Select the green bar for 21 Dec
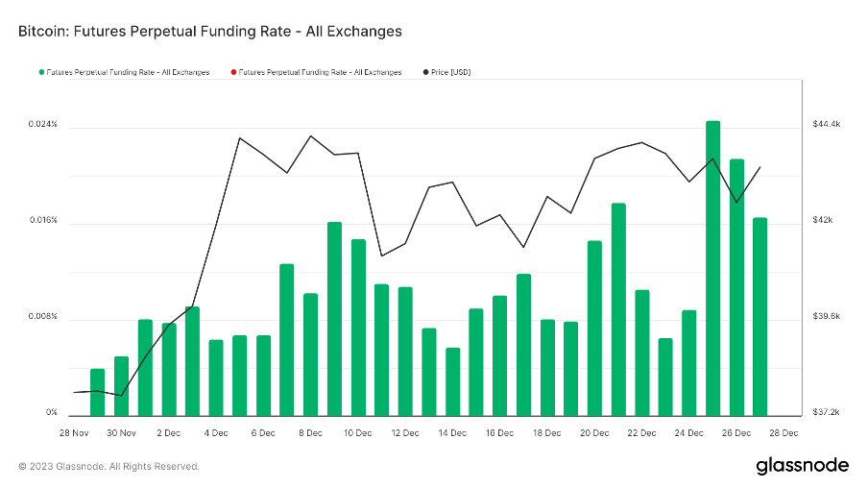Image resolution: width=868 pixels, height=488 pixels. coord(618,309)
